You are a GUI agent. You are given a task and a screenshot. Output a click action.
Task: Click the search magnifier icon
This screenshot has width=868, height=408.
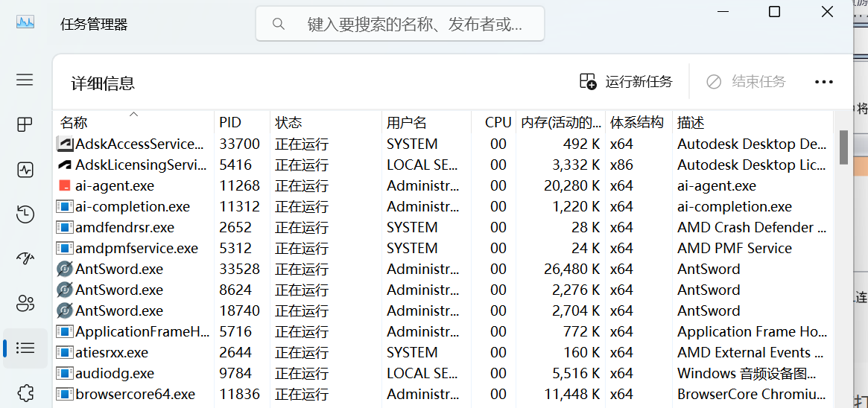click(279, 24)
